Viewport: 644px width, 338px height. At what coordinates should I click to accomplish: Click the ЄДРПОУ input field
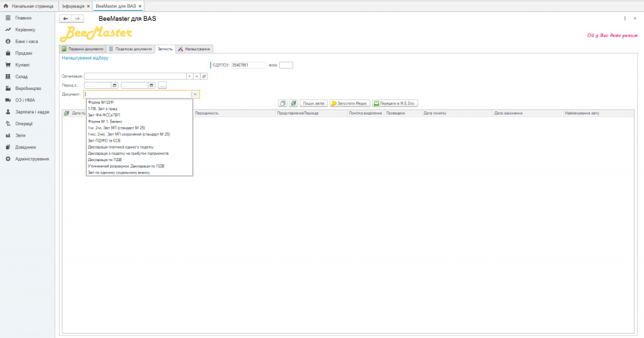tap(248, 65)
